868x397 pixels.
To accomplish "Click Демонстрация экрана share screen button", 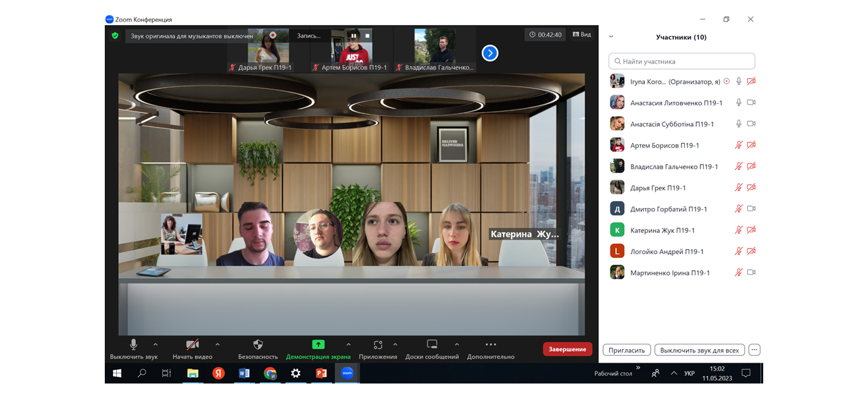I will pos(318,349).
